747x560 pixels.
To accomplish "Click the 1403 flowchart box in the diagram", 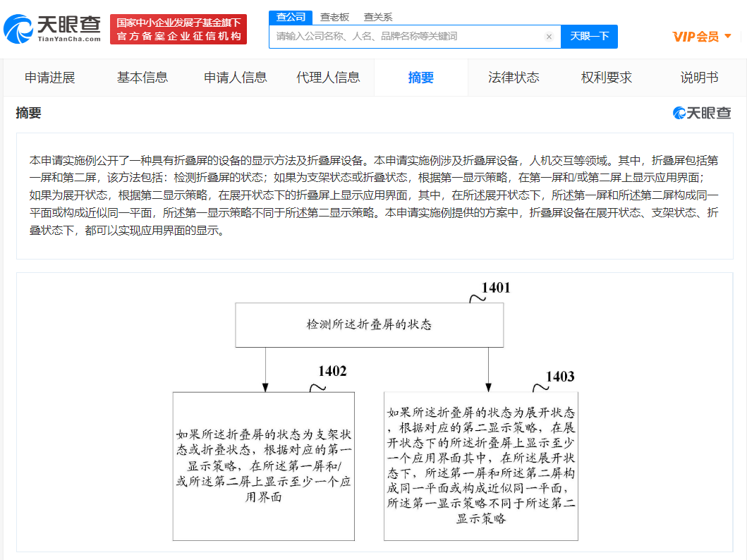I will click(x=480, y=465).
